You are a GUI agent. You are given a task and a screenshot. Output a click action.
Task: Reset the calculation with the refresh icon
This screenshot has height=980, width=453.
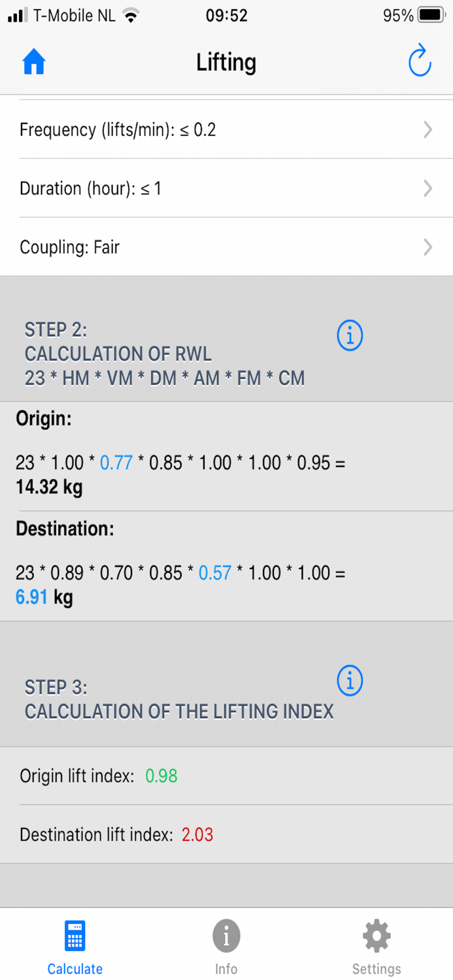[420, 61]
